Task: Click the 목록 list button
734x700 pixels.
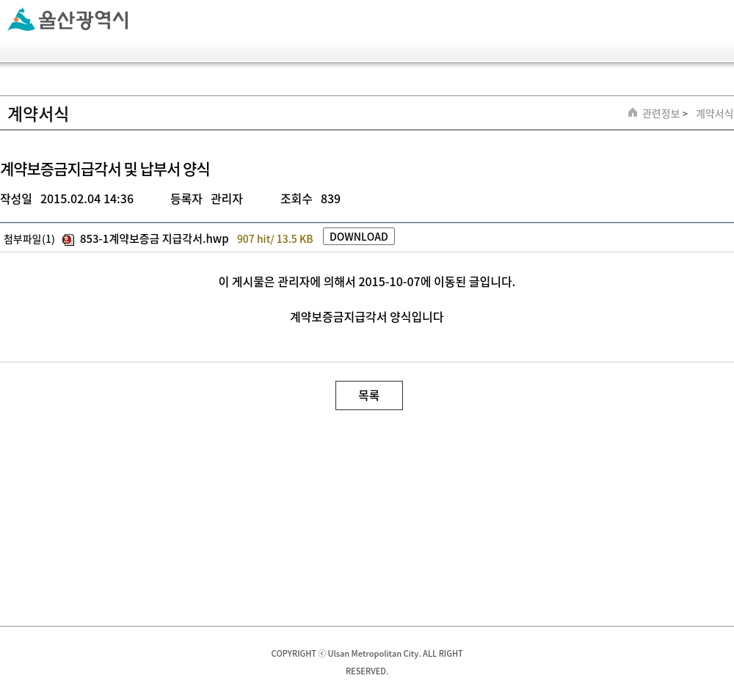Action: coord(369,395)
